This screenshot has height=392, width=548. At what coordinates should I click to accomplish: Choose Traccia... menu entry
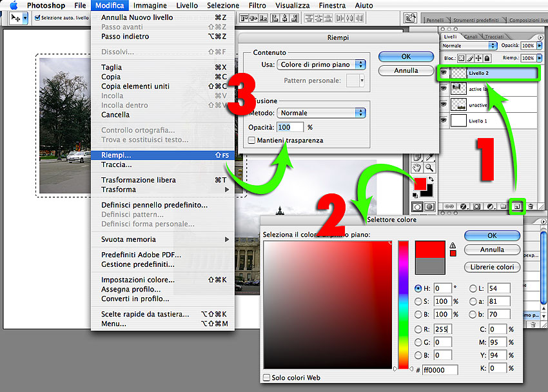[163, 164]
